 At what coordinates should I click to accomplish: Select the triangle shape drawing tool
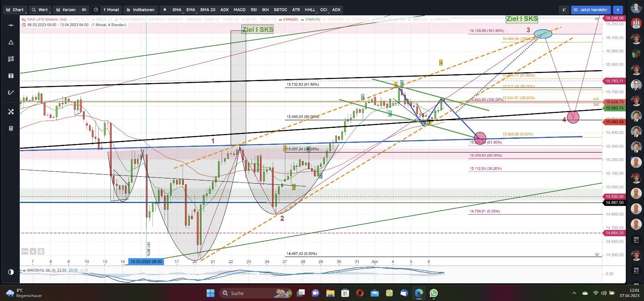pyautogui.click(x=11, y=42)
